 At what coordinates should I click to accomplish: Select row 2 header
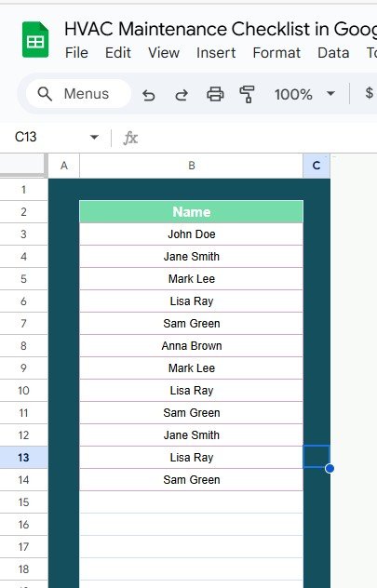(x=23, y=212)
